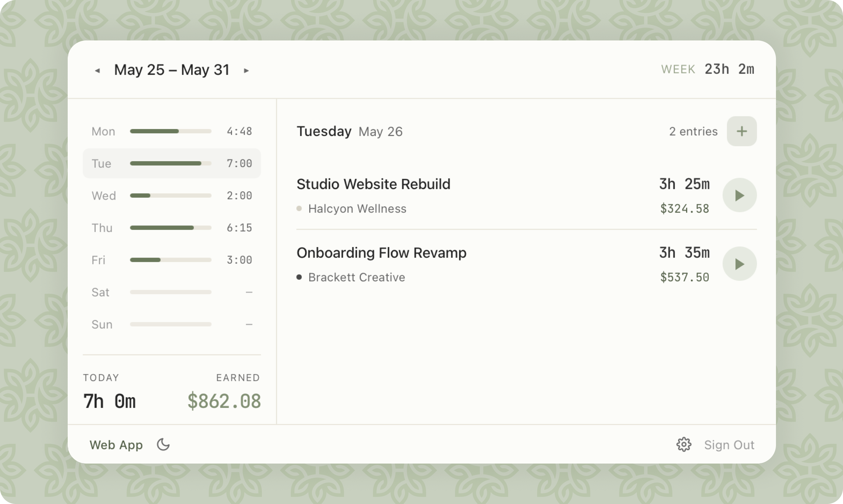
Task: Click Friday's progress bar
Action: 171,260
